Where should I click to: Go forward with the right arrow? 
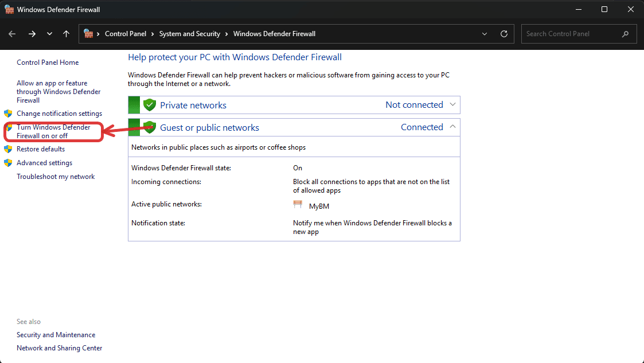coord(32,34)
